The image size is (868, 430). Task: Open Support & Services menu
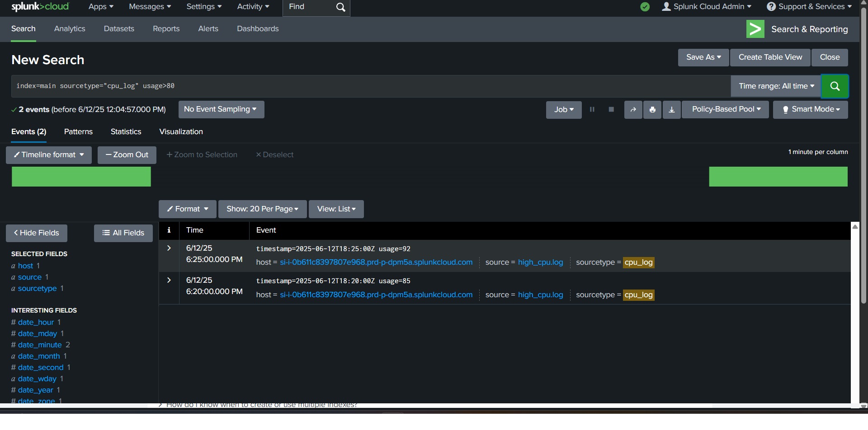809,7
